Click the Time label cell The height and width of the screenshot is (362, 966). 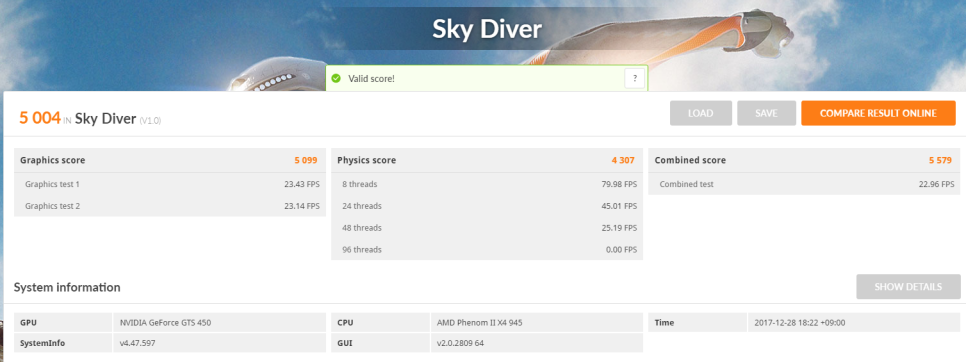point(697,323)
